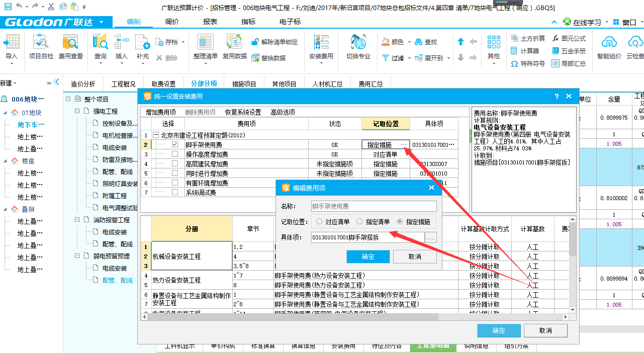The width and height of the screenshot is (644, 353).
Task: Click 确定 in 统一设置安装费用 dialog
Action: tap(499, 330)
